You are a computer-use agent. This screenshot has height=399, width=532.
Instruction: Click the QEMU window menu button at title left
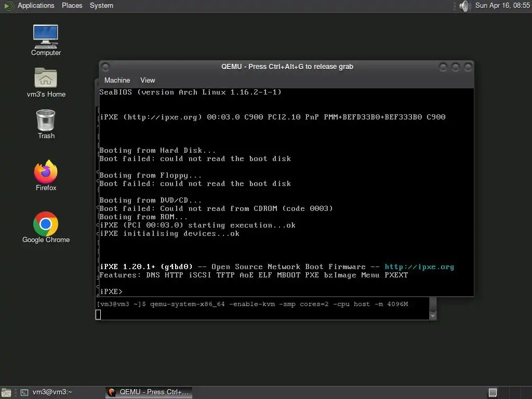(x=105, y=66)
